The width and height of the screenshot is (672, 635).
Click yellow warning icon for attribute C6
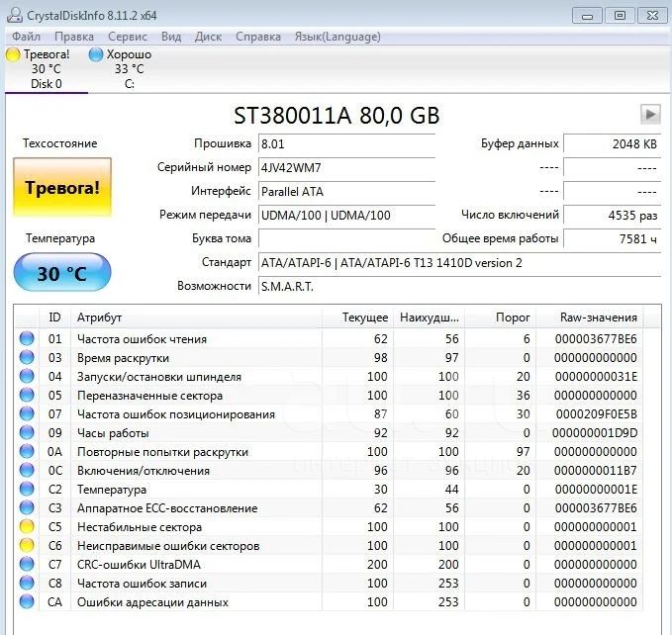tap(27, 546)
